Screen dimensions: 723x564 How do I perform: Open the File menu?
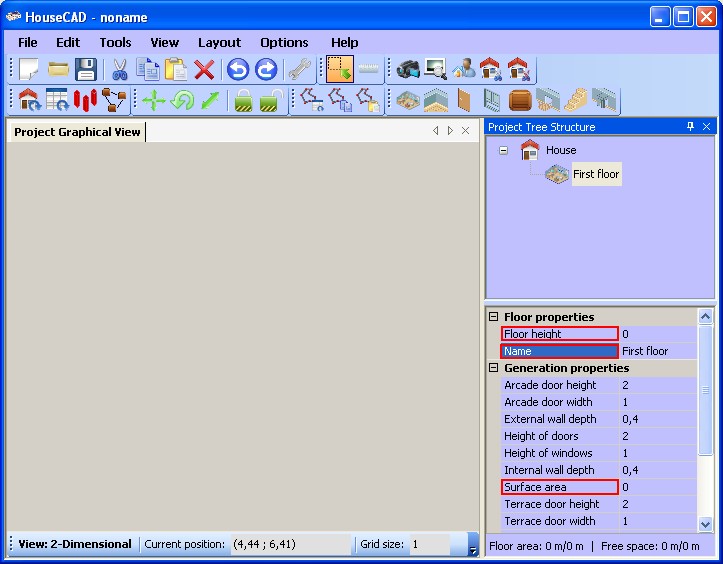point(28,42)
